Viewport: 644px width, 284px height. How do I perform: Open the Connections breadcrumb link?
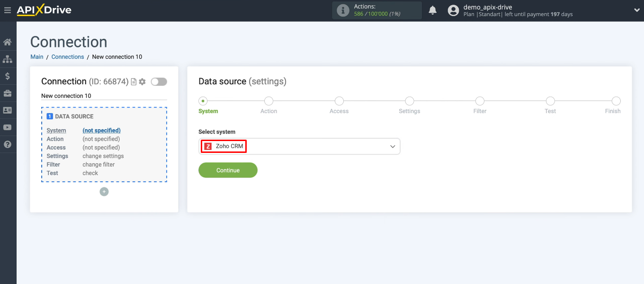(67, 56)
